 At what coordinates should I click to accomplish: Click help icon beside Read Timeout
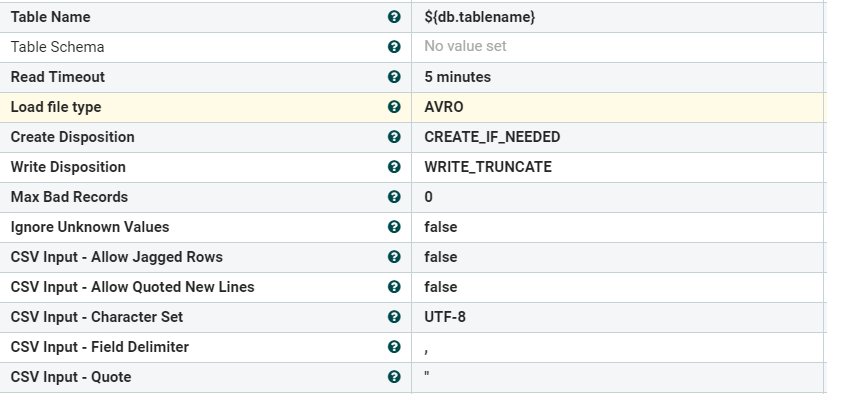(394, 77)
